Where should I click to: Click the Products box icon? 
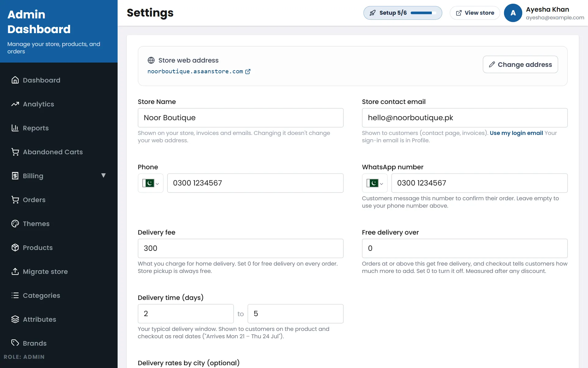point(15,247)
